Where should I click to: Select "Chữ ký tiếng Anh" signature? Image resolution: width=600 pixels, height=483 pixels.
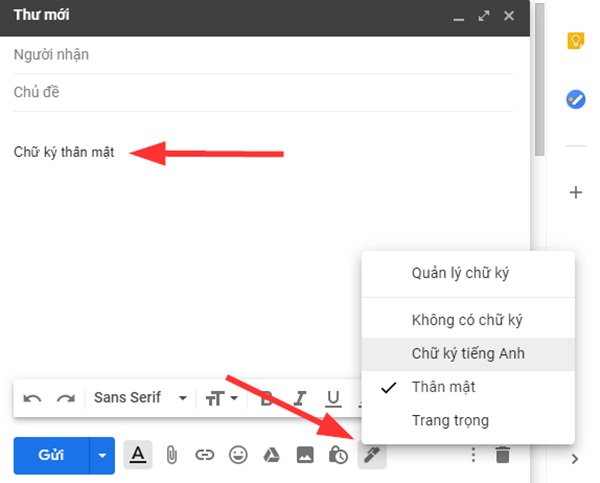click(467, 353)
